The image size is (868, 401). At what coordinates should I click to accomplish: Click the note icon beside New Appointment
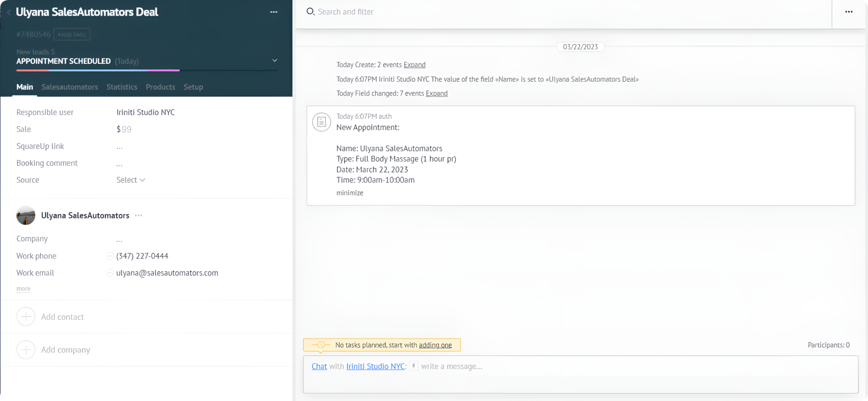tap(321, 122)
